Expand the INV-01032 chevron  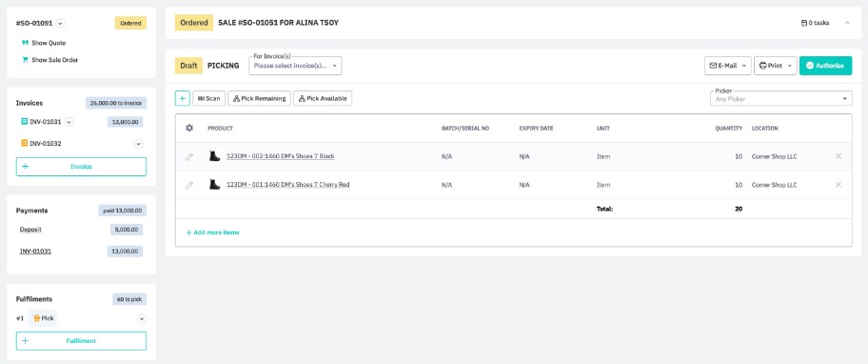(x=139, y=144)
